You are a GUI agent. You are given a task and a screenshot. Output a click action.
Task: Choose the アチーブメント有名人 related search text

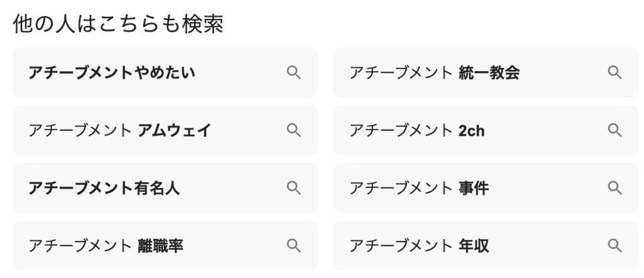(104, 187)
